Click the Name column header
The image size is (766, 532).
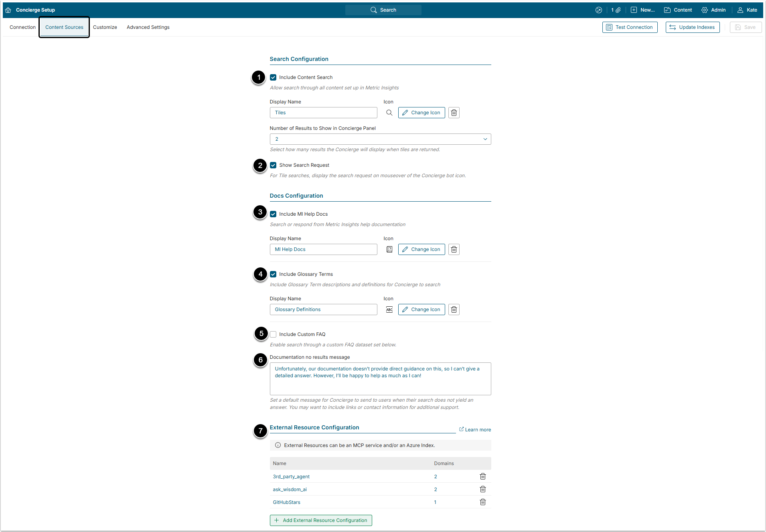coord(280,463)
